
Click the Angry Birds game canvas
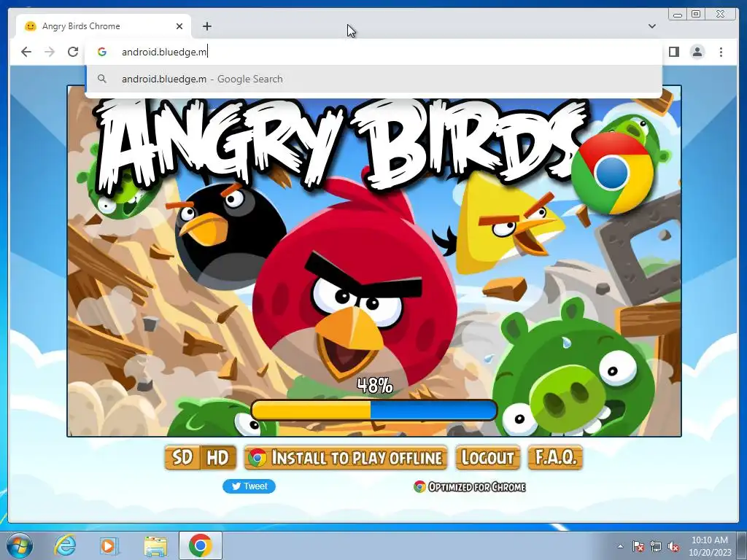click(374, 261)
